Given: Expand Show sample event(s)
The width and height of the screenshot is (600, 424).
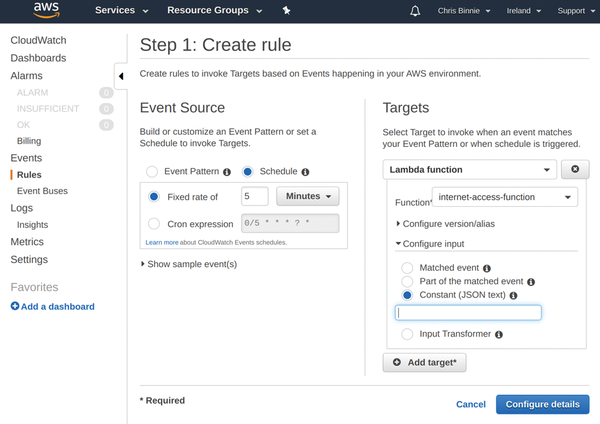Looking at the screenshot, I should (x=189, y=264).
